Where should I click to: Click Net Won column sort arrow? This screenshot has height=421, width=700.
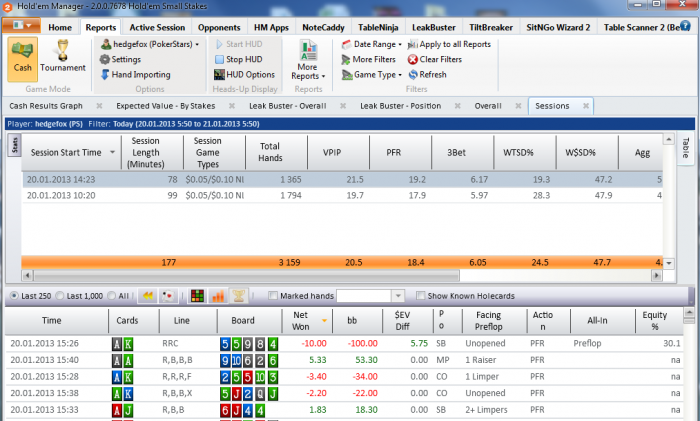click(325, 321)
